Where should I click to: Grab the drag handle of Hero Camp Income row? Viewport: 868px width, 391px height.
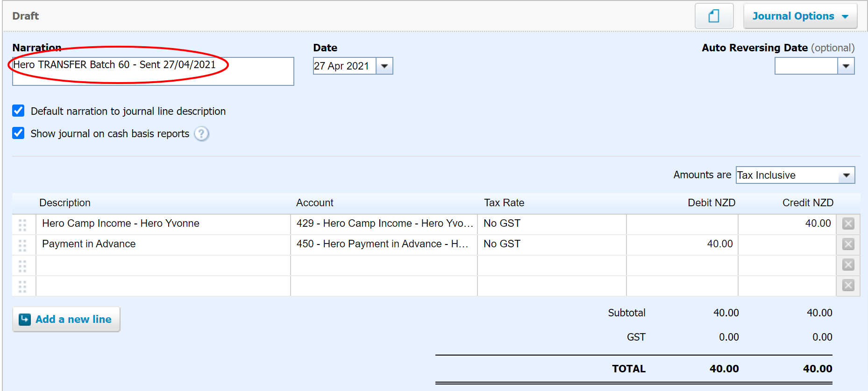click(22, 224)
